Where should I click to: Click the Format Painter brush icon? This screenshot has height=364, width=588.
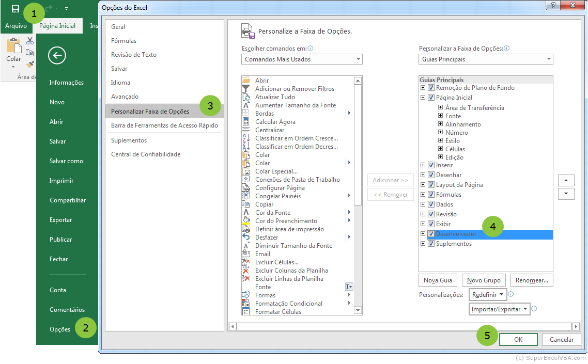point(30,65)
